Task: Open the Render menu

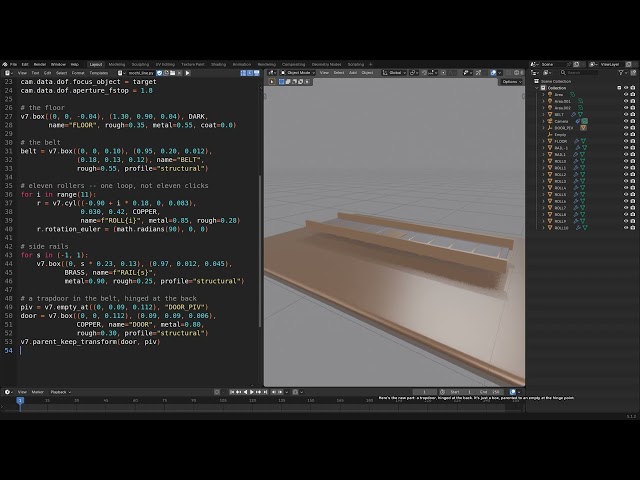Action: (x=40, y=64)
